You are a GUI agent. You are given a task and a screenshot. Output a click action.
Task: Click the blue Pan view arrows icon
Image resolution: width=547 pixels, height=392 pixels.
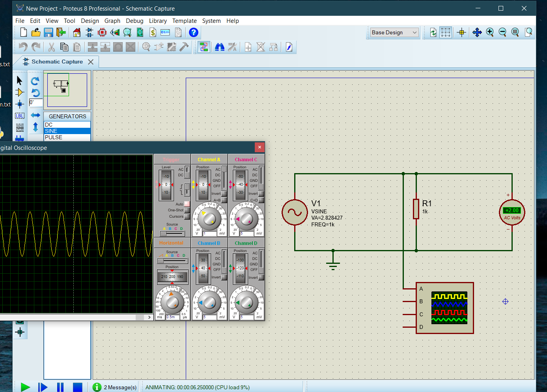point(477,32)
